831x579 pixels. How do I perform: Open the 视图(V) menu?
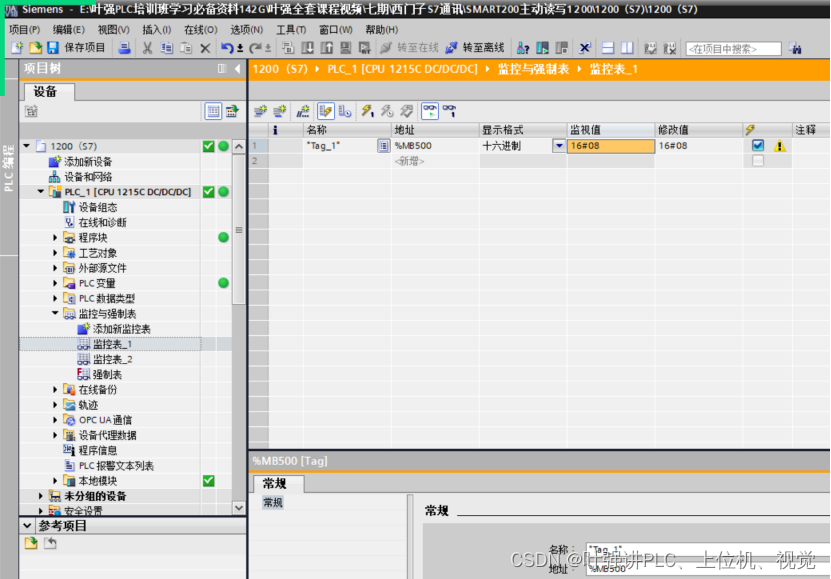click(x=113, y=30)
